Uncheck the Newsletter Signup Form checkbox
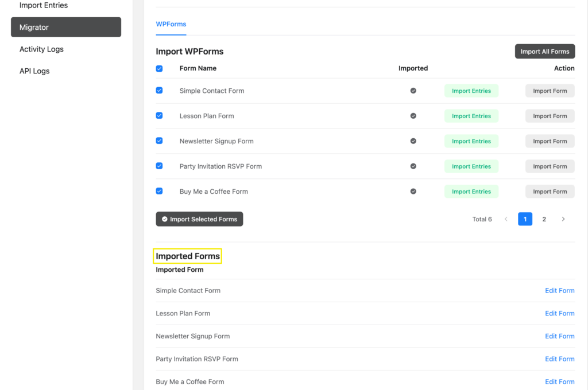The width and height of the screenshot is (588, 390). 160,141
